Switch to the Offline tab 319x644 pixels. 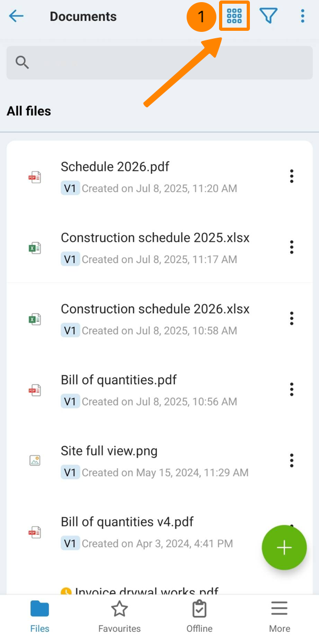199,616
